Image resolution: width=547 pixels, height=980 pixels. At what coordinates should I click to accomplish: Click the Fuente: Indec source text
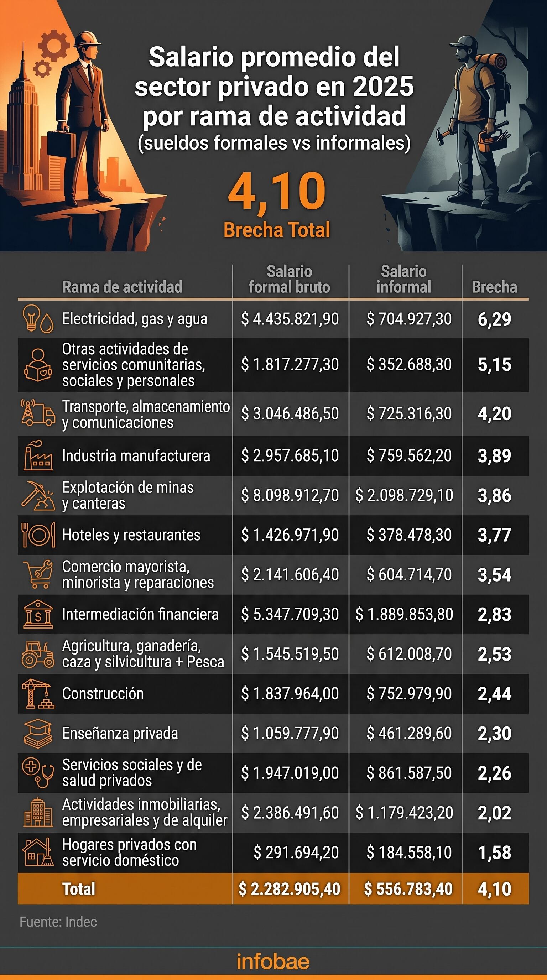(x=58, y=922)
